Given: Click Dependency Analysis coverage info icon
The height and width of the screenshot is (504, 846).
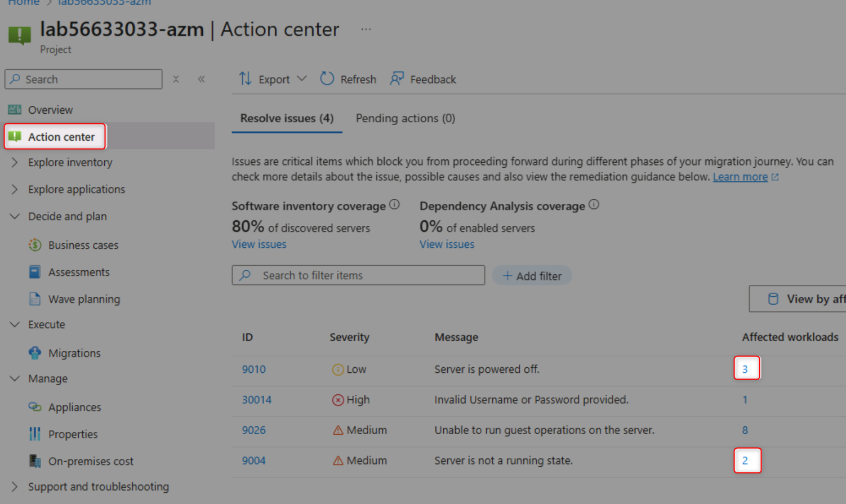Looking at the screenshot, I should coord(594,205).
